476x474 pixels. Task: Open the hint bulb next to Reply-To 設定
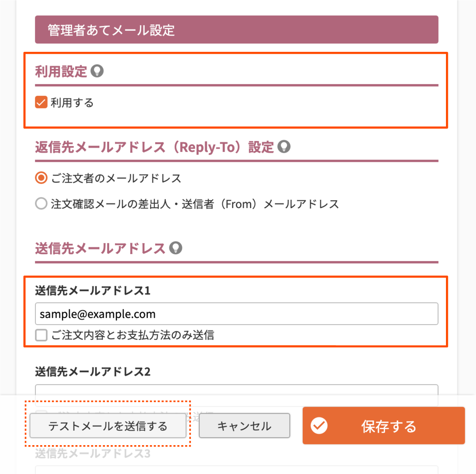tap(284, 147)
